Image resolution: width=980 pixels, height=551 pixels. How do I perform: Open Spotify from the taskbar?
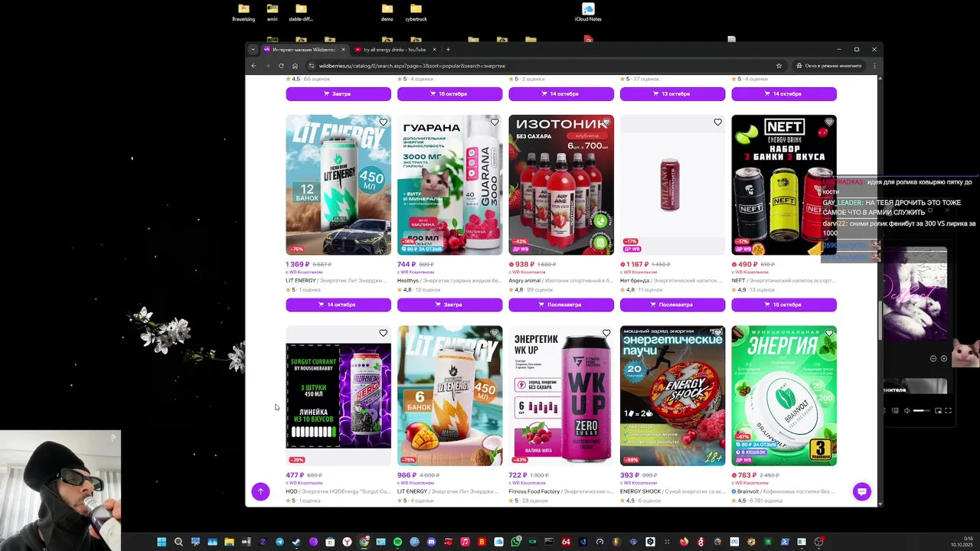pyautogui.click(x=397, y=542)
